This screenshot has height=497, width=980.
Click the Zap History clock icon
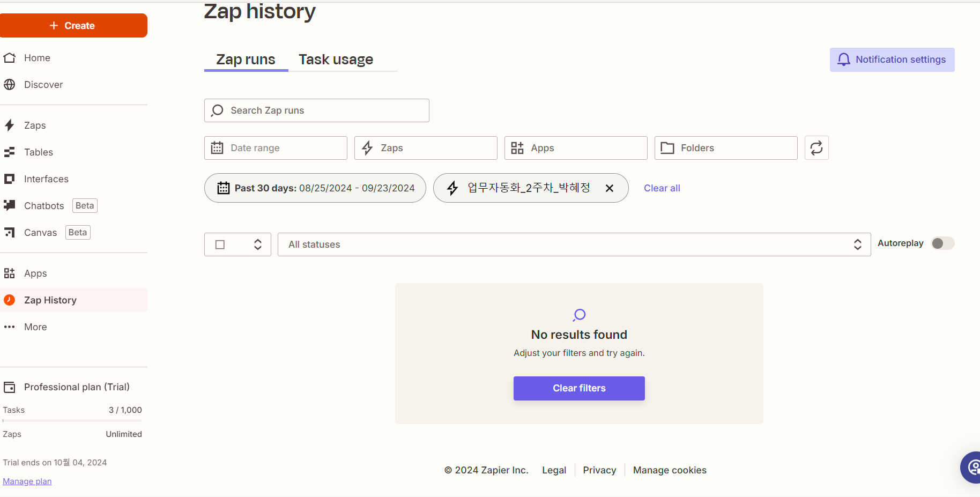pos(10,300)
